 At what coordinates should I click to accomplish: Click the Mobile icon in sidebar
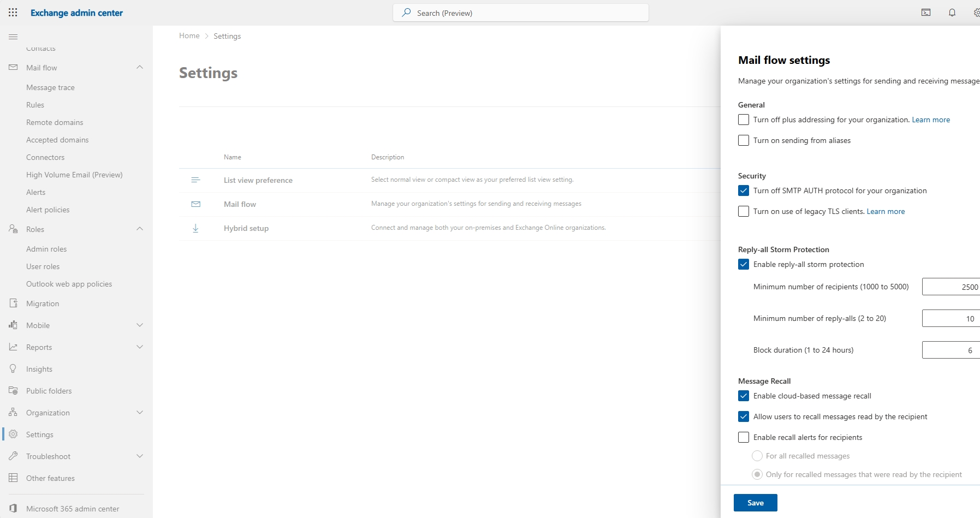[13, 325]
